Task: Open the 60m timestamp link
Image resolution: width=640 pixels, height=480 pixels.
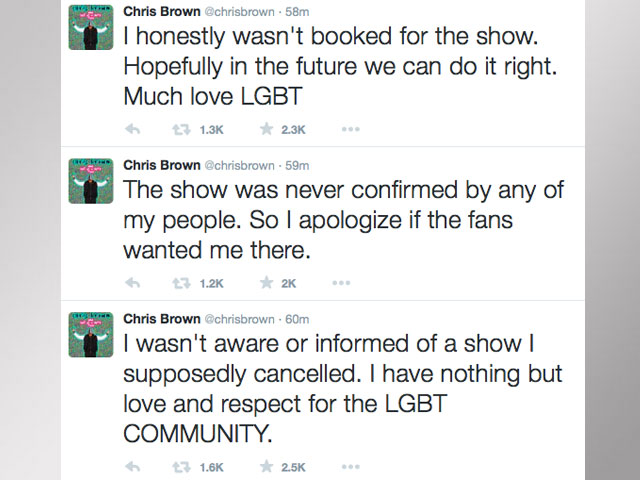Action: tap(297, 319)
